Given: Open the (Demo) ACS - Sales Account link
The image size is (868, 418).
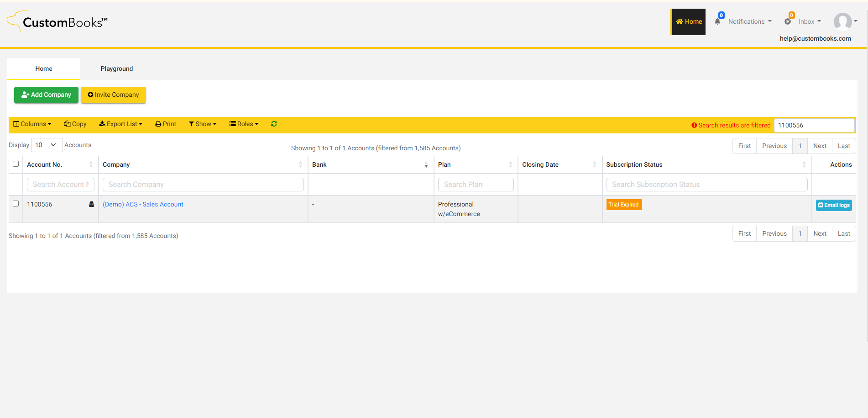Looking at the screenshot, I should (x=143, y=204).
